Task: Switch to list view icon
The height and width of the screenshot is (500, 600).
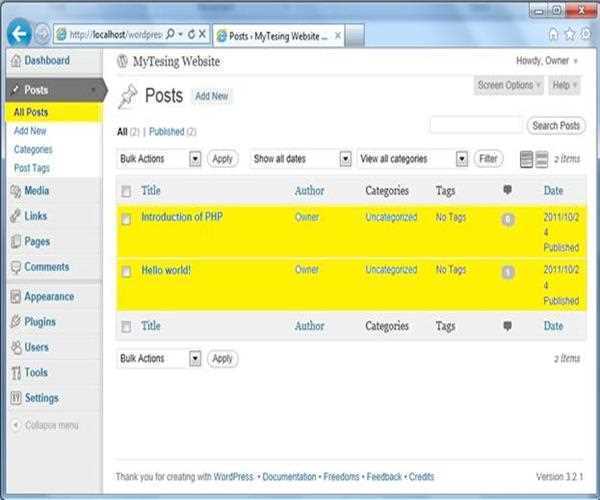Action: [x=526, y=159]
